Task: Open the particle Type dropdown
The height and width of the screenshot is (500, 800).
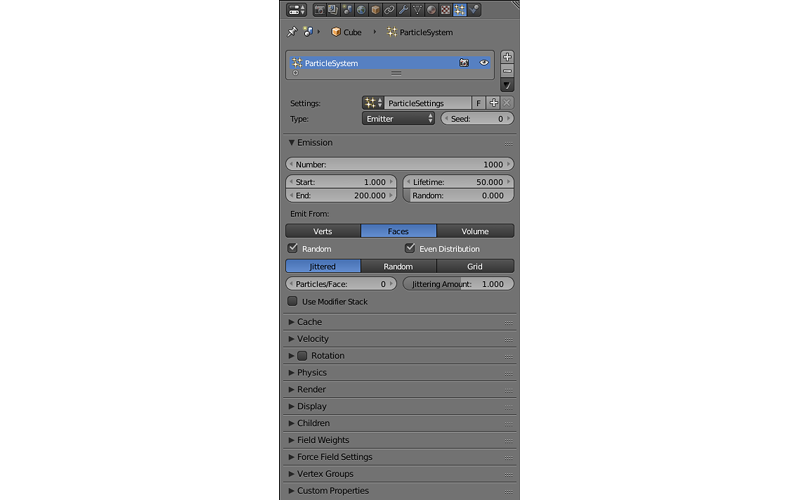Action: pos(399,119)
